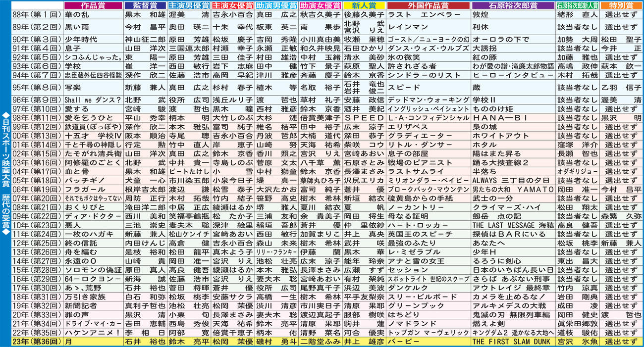Screen dimensions: 644x347
Task: Select special prize winner 松田聖子
Action: point(621,39)
